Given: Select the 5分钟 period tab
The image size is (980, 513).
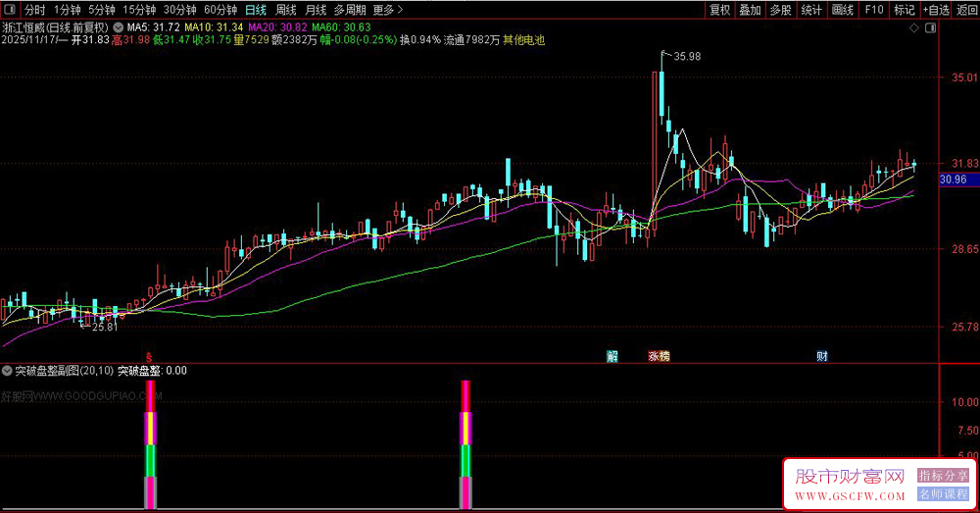Looking at the screenshot, I should [x=101, y=10].
